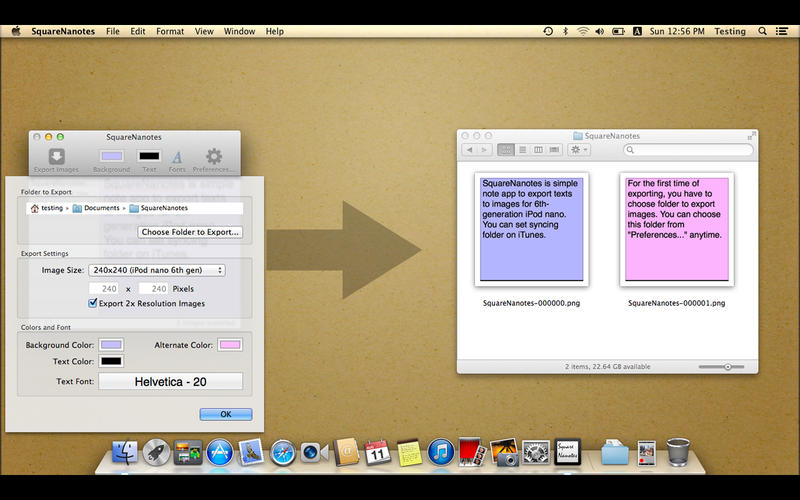This screenshot has height=500, width=800.
Task: Open the Background Color swatch
Action: coord(111,345)
